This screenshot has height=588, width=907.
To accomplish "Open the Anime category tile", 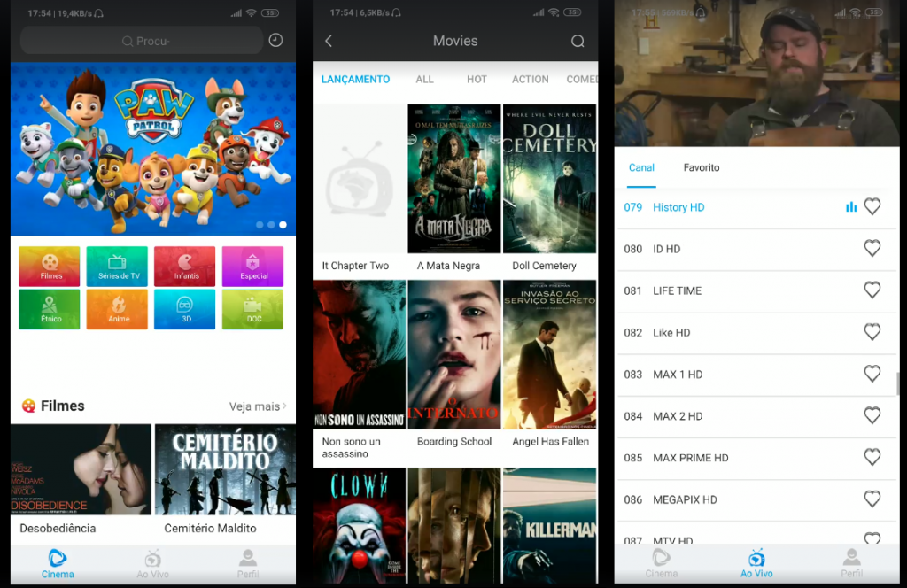I will [118, 309].
